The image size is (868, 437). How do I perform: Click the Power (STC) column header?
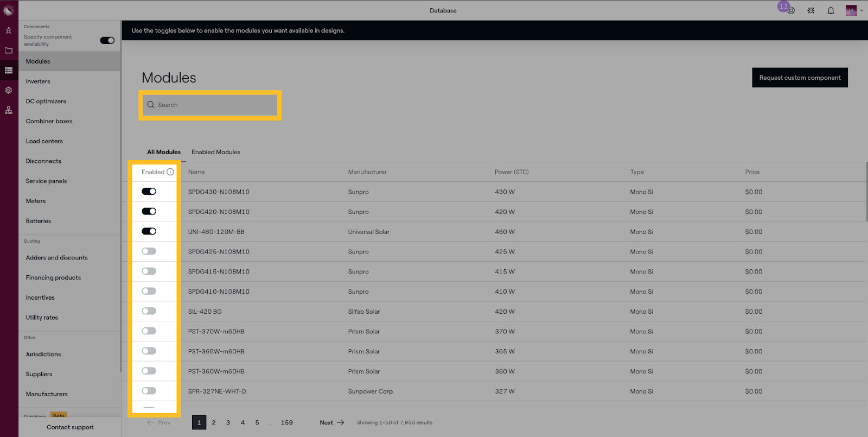(512, 172)
